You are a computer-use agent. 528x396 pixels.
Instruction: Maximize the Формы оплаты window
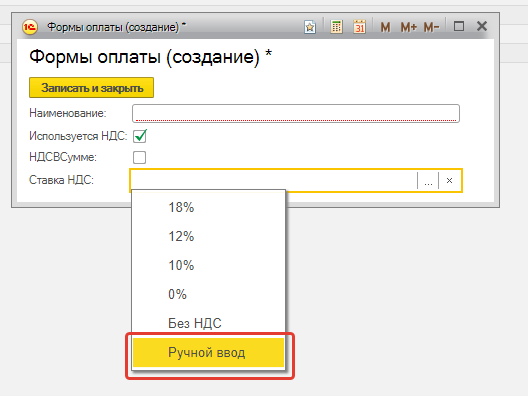coord(459,26)
